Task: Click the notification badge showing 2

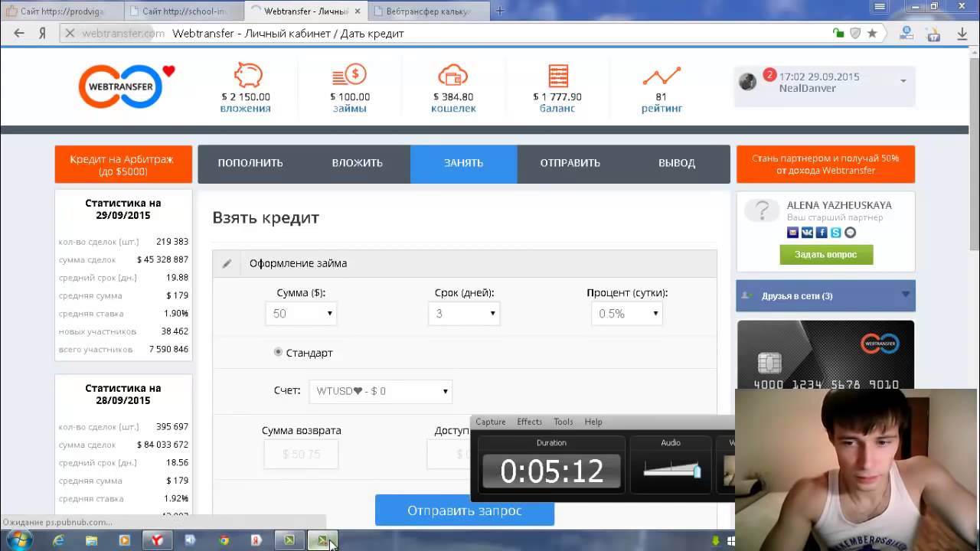Action: coord(769,75)
